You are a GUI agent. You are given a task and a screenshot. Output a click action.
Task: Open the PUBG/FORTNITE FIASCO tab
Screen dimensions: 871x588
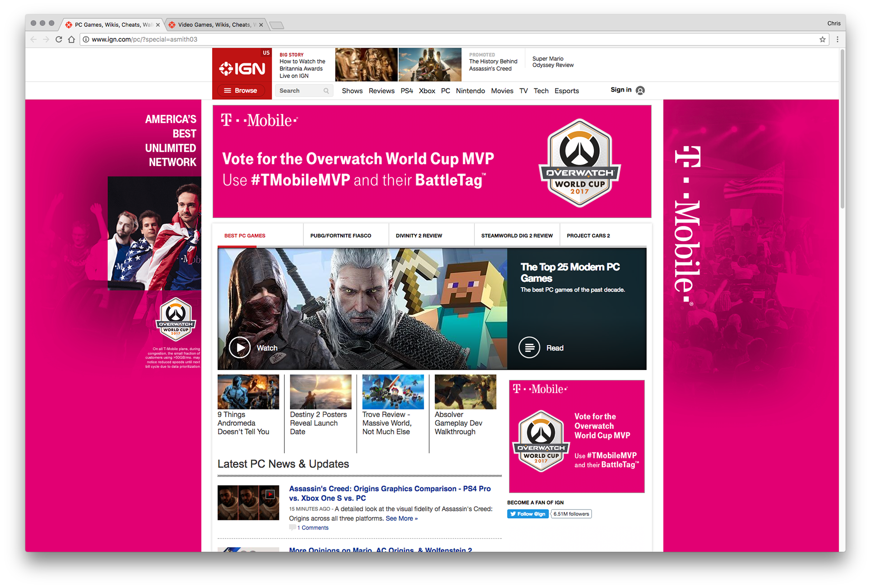tap(341, 236)
